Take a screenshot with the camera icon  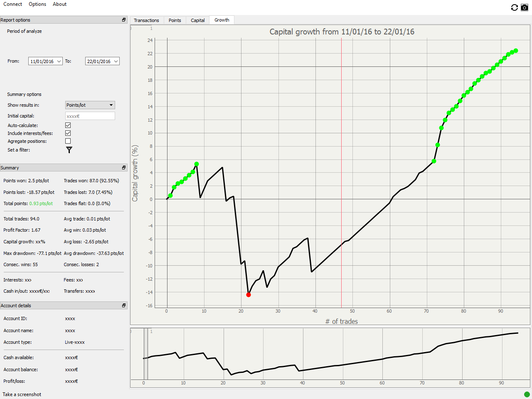(525, 7)
